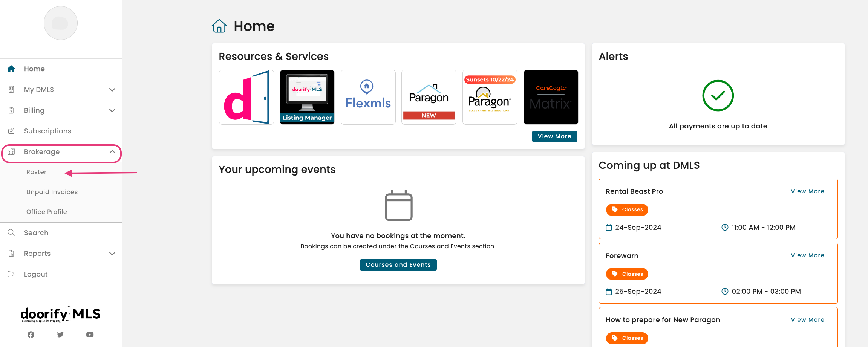Click the Home page header icon
Image resolution: width=868 pixels, height=347 pixels.
219,26
